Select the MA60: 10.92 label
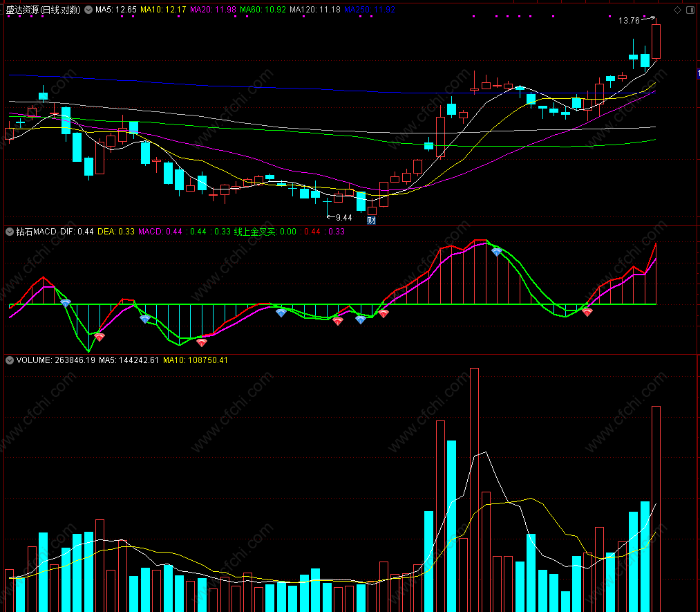The width and height of the screenshot is (700, 612). pos(263,10)
